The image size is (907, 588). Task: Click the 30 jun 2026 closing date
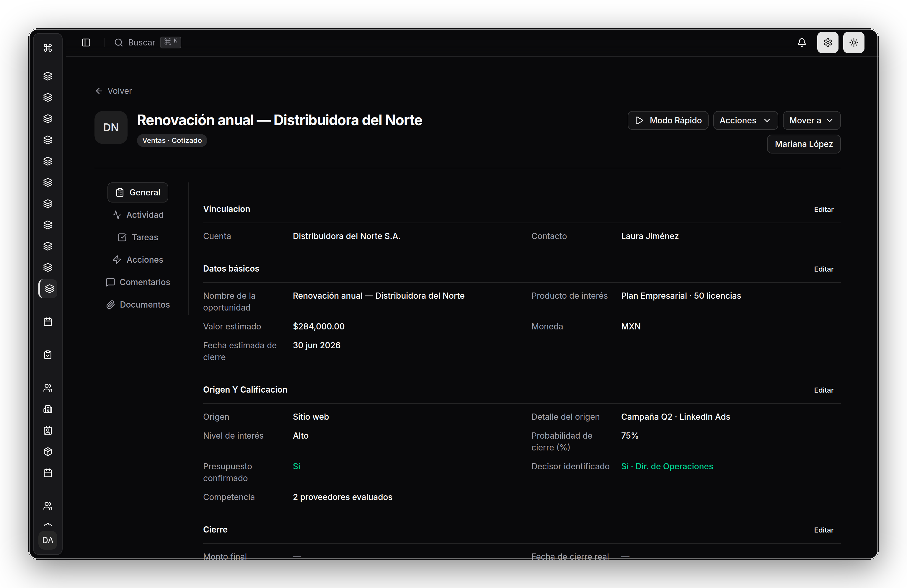316,345
